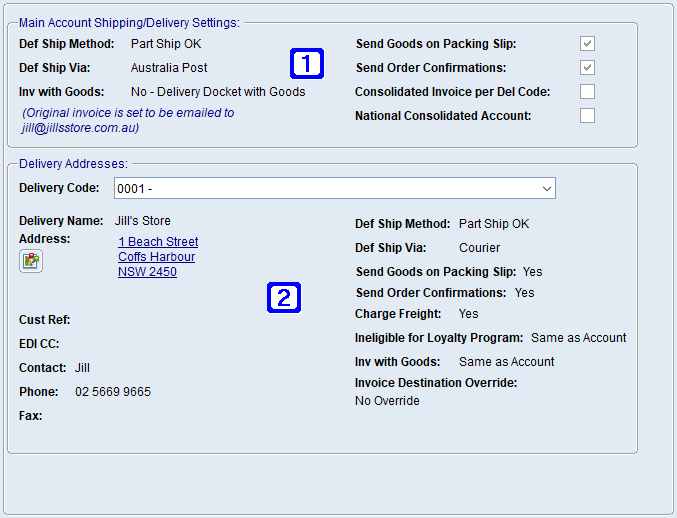
Task: Click the No Override invoice destination value
Action: [387, 401]
